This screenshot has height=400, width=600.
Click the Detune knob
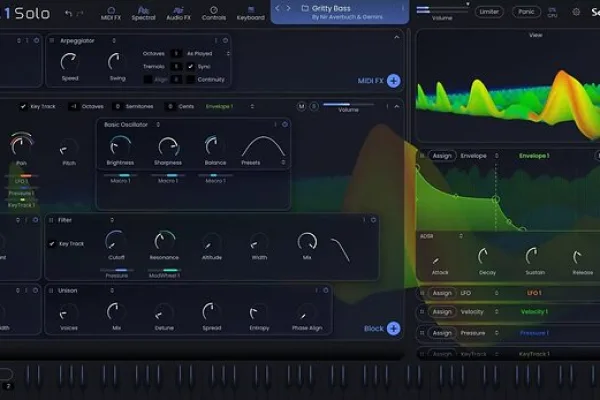click(x=164, y=313)
